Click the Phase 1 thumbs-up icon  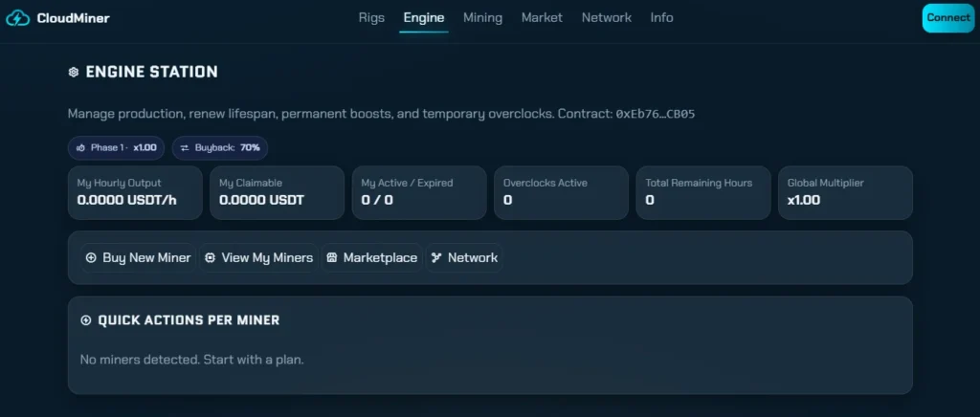pos(80,148)
